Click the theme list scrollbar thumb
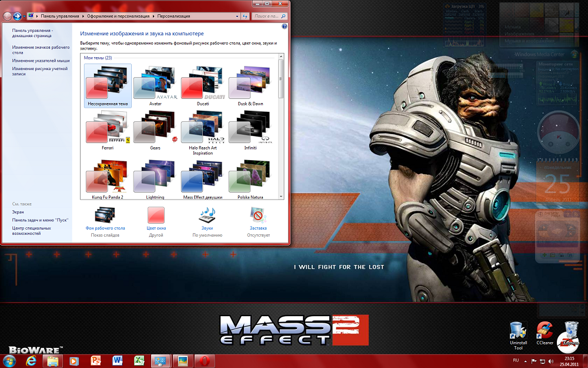 point(281,79)
